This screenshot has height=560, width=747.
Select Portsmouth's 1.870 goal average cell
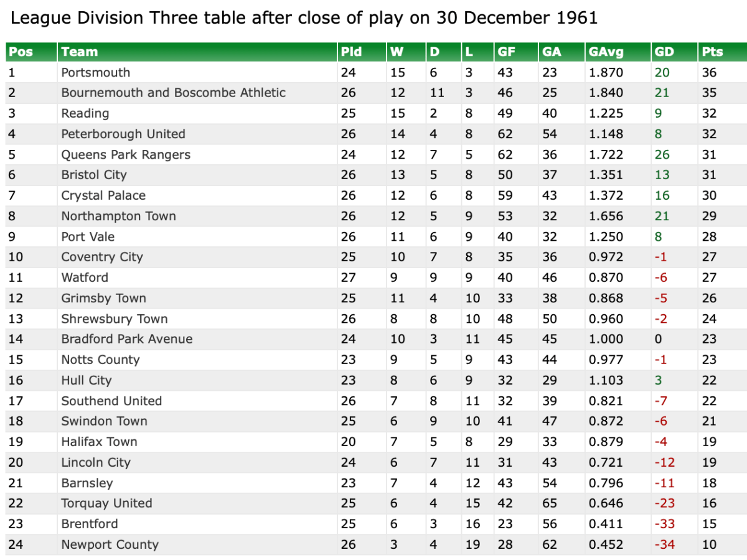point(606,73)
